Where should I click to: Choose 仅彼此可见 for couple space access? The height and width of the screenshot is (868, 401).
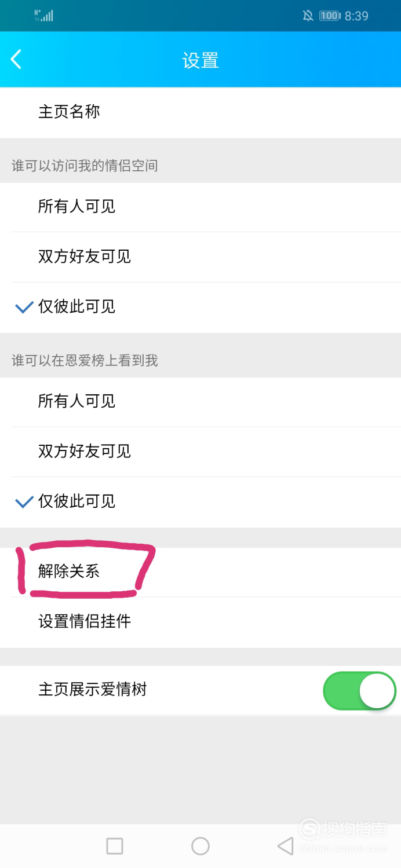click(x=200, y=307)
